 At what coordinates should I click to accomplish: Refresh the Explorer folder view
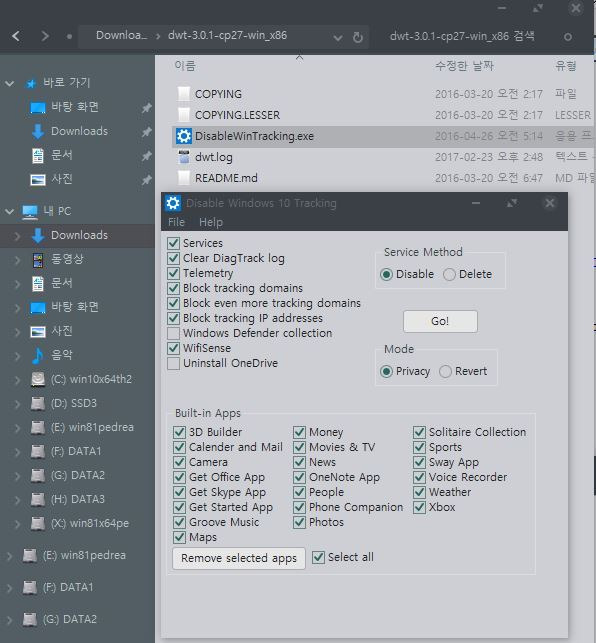(x=358, y=37)
